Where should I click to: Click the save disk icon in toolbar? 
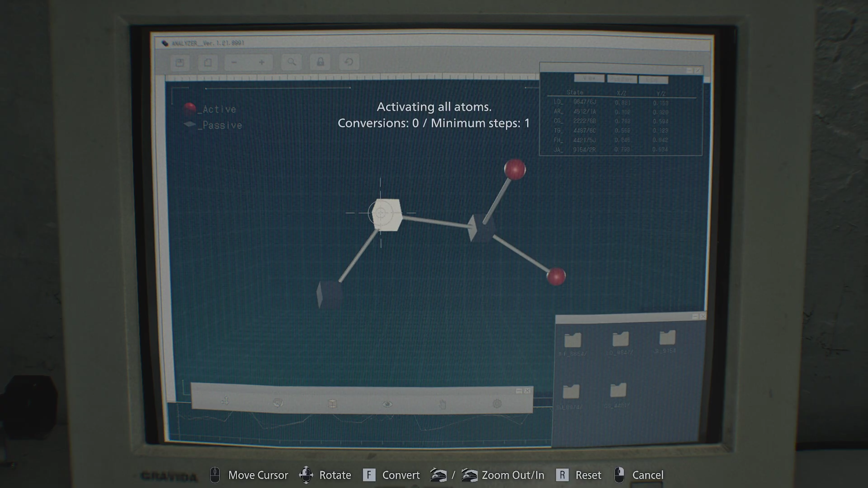[180, 62]
